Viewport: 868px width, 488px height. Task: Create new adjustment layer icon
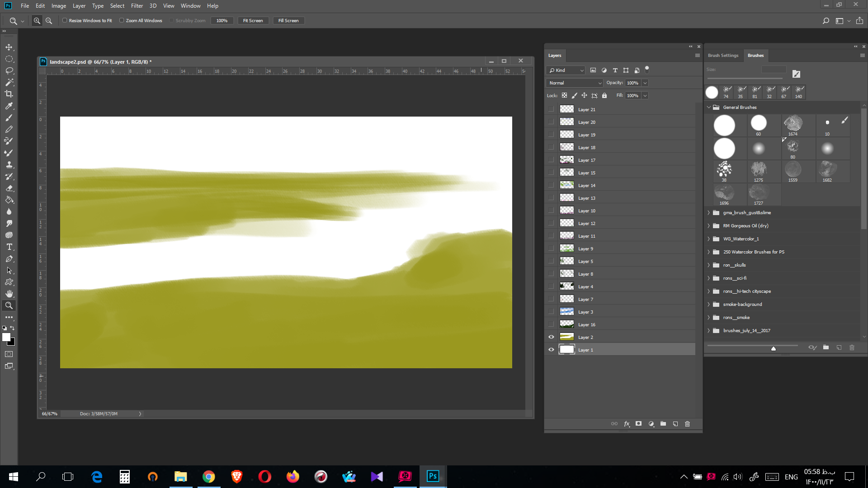pos(651,424)
